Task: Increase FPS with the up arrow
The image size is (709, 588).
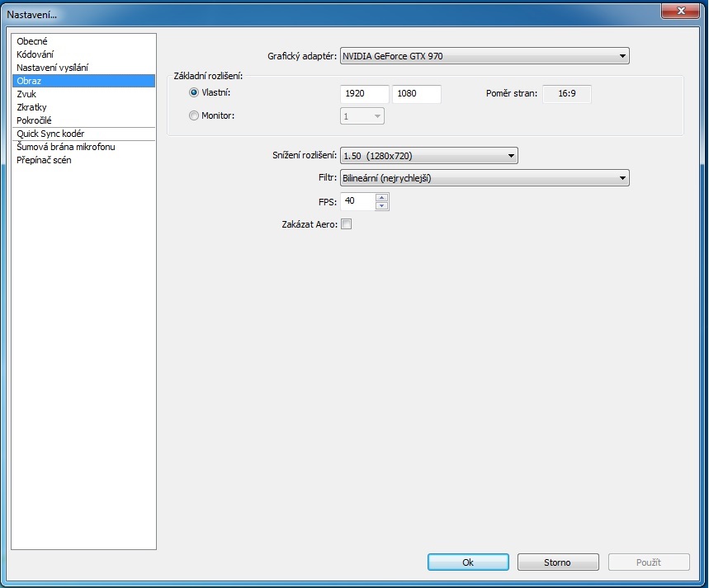Action: tap(382, 197)
